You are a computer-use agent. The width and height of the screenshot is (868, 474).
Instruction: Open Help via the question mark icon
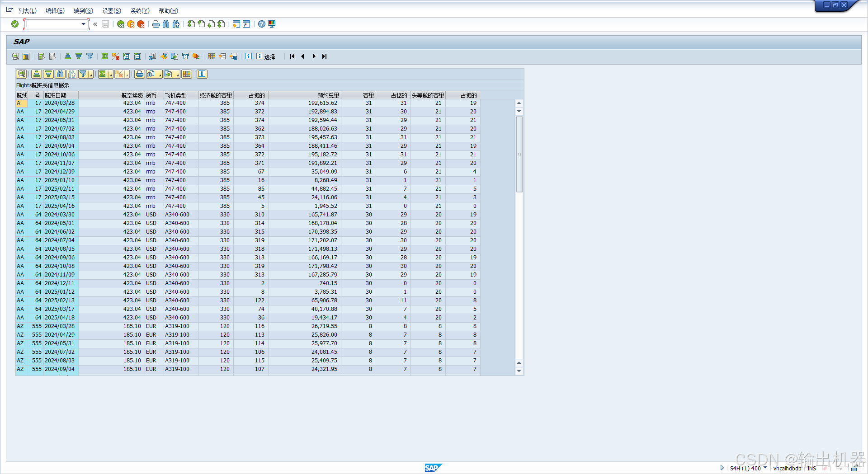click(x=261, y=24)
